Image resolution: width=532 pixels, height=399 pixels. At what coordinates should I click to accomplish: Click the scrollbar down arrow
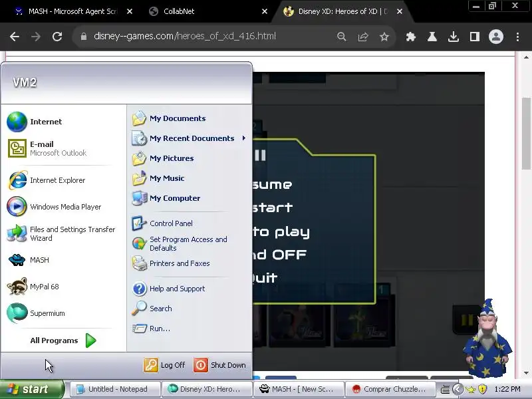point(526,373)
